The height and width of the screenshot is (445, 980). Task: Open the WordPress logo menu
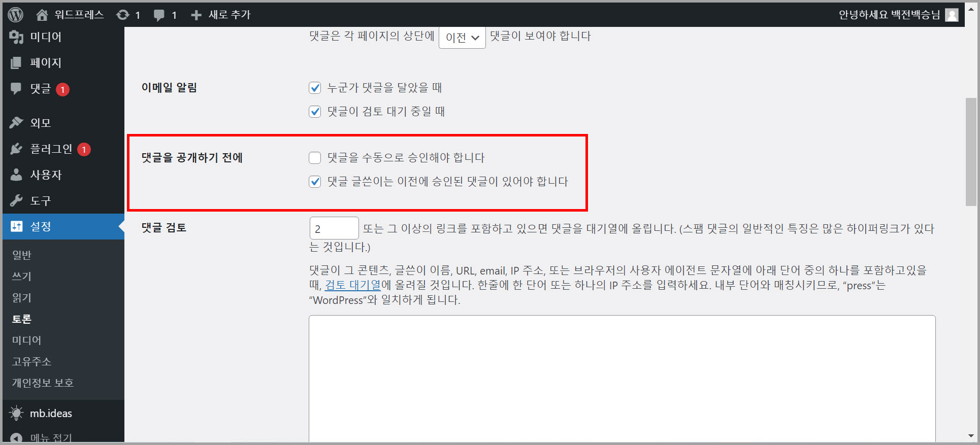pyautogui.click(x=16, y=15)
